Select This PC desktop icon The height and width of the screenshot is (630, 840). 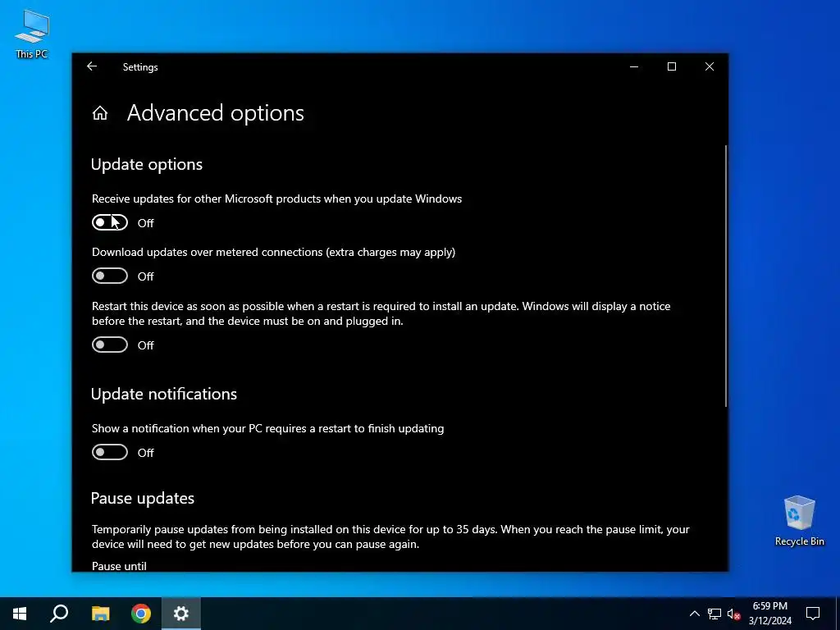tap(32, 34)
